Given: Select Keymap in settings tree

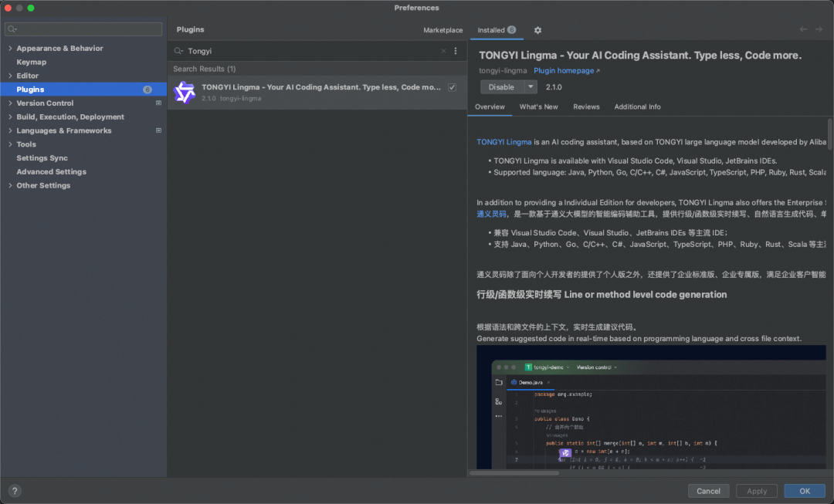Looking at the screenshot, I should tap(32, 62).
